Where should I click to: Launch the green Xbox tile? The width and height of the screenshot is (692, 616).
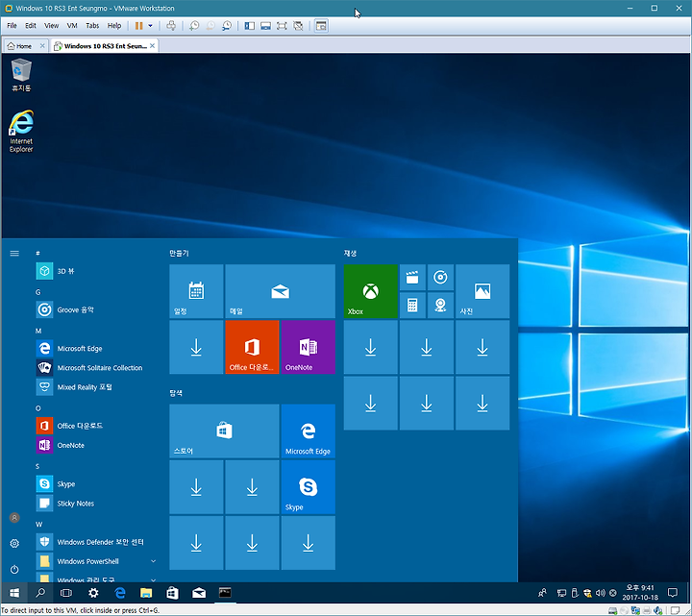(371, 291)
